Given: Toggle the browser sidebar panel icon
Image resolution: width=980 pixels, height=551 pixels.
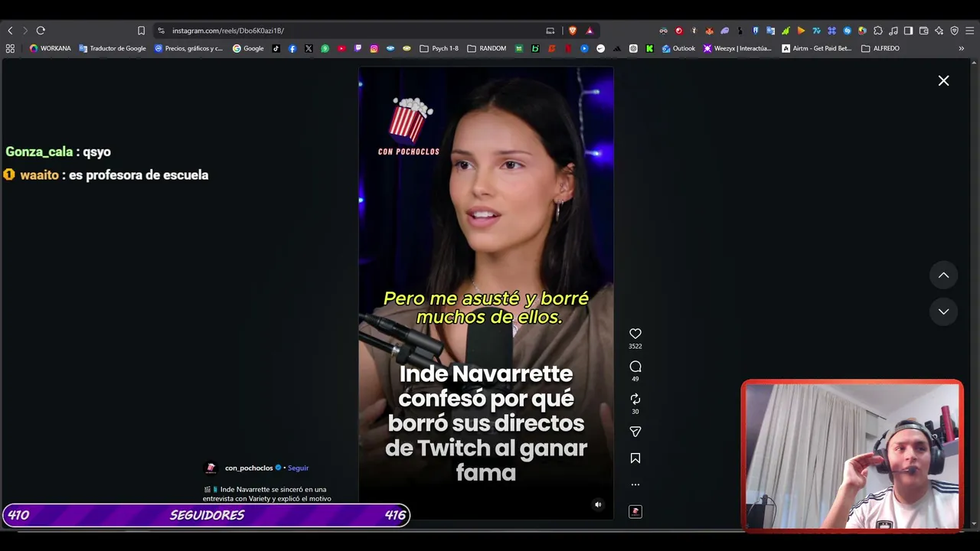Looking at the screenshot, I should [908, 31].
